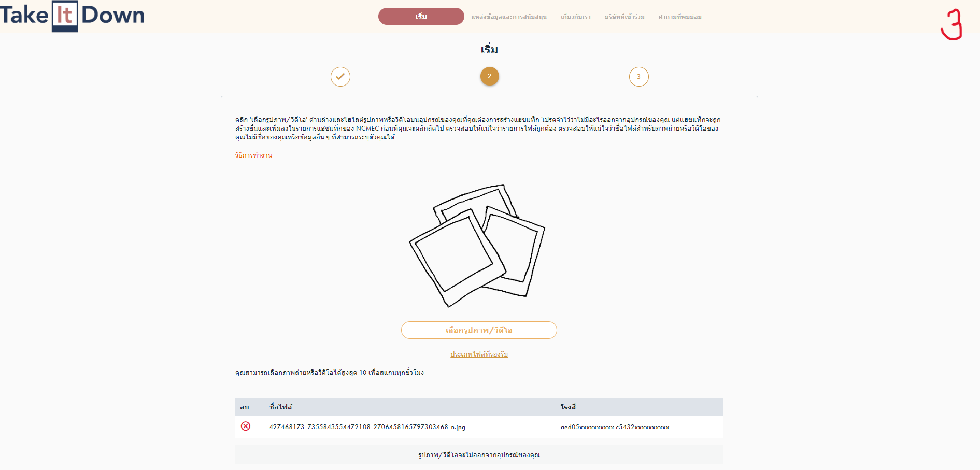Screen dimensions: 980x470
Task: Click the โรงสี column header
Action: click(x=568, y=407)
